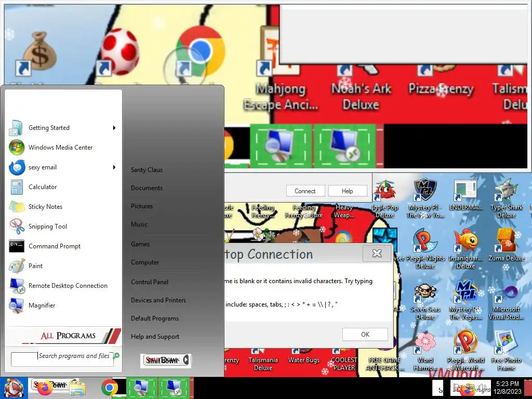Expand the sexy email submenu arrow

pyautogui.click(x=114, y=167)
